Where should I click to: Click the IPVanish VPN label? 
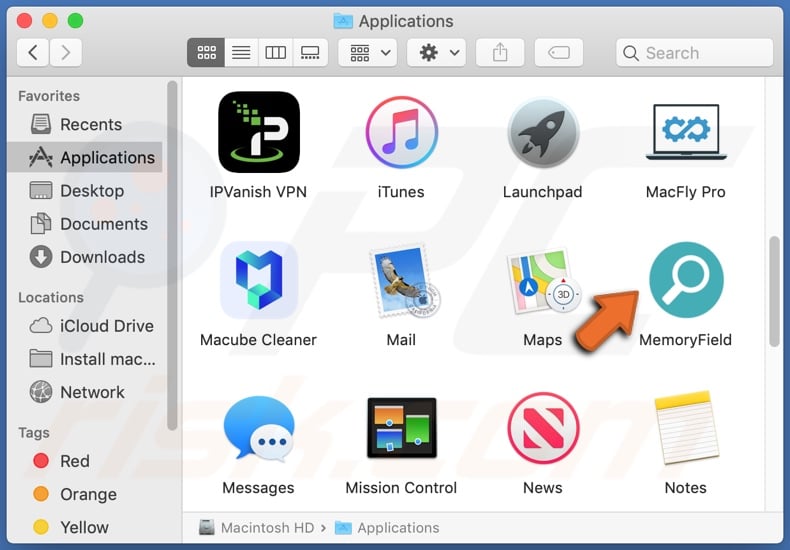point(258,192)
